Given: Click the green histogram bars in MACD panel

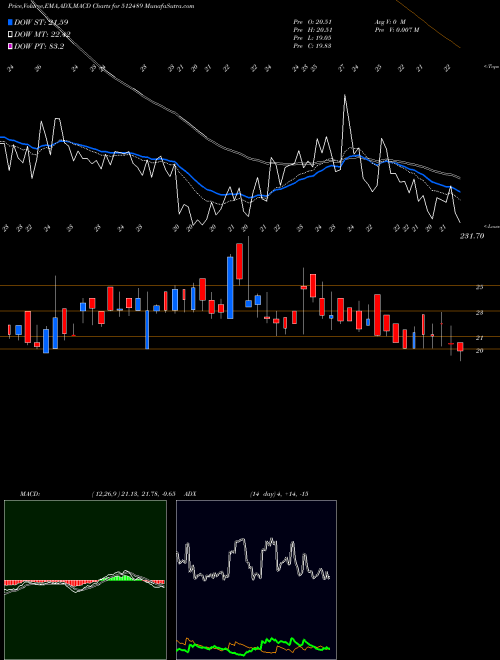Looking at the screenshot, I should [121, 578].
